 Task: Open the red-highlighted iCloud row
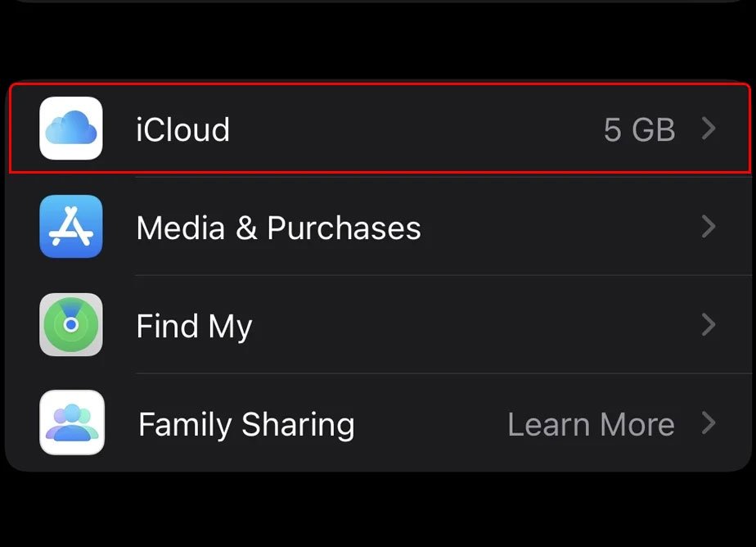coord(379,129)
